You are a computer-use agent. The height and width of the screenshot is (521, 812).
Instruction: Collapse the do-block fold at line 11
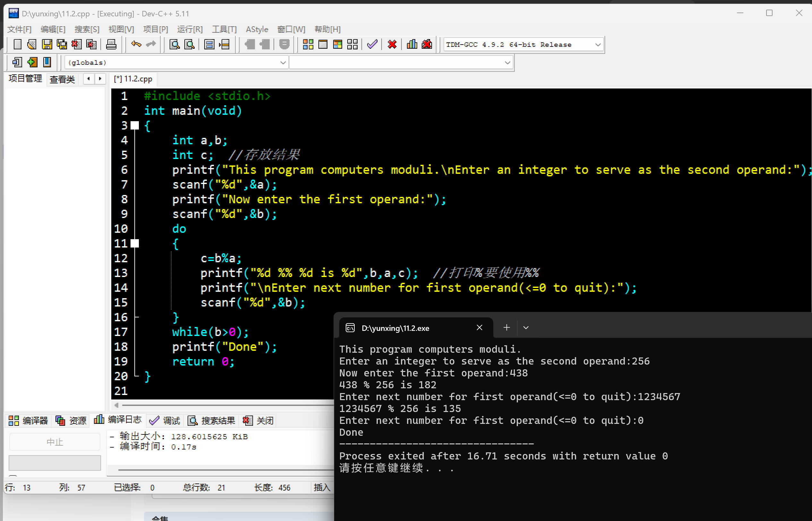point(135,243)
